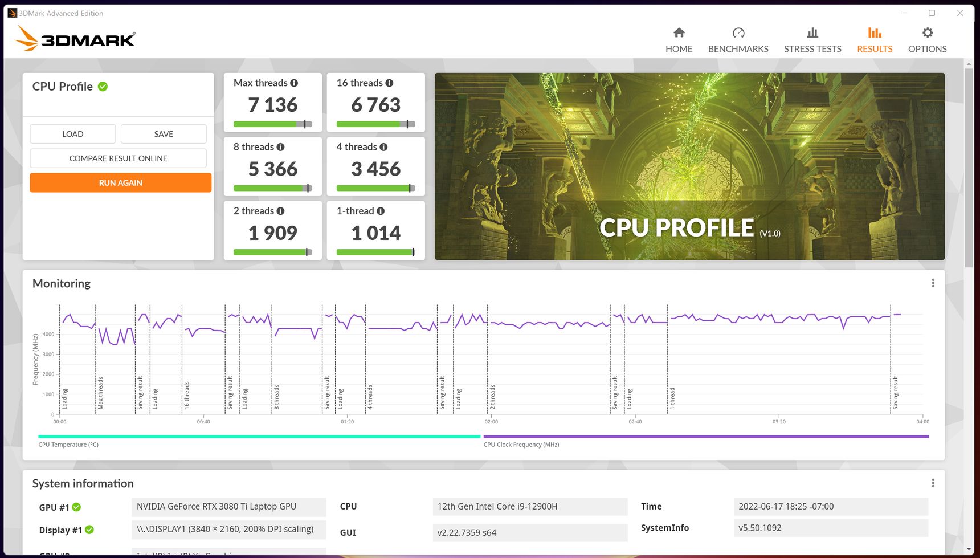Open the Stress Tests chart icon
The width and height of the screenshot is (980, 558).
coord(812,33)
